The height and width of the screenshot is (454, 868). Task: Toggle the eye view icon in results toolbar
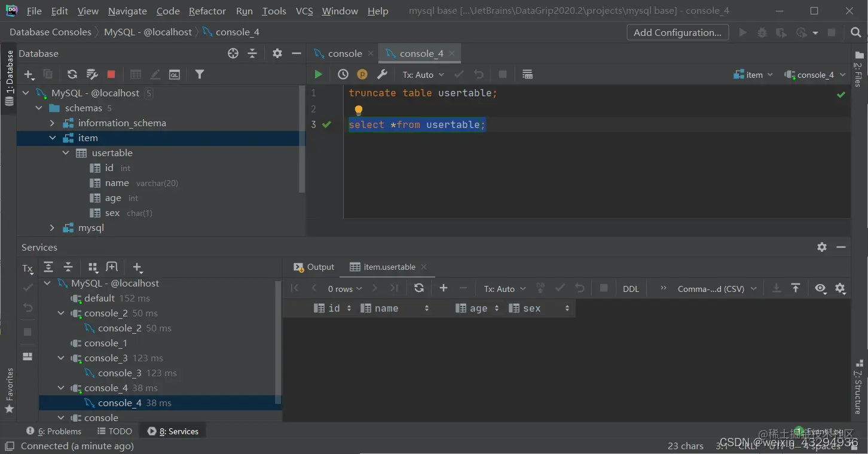coord(820,288)
